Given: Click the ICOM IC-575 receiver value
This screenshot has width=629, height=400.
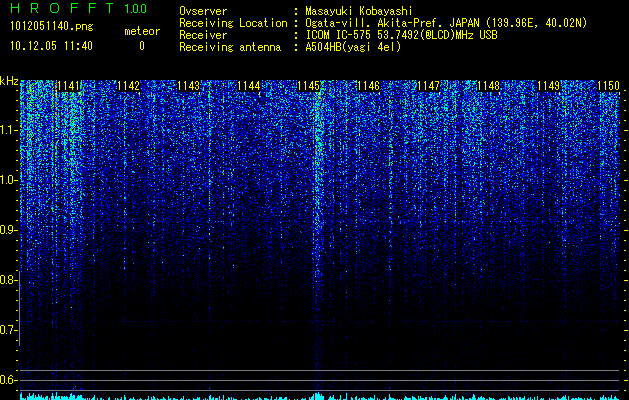Looking at the screenshot, I should point(401,35).
